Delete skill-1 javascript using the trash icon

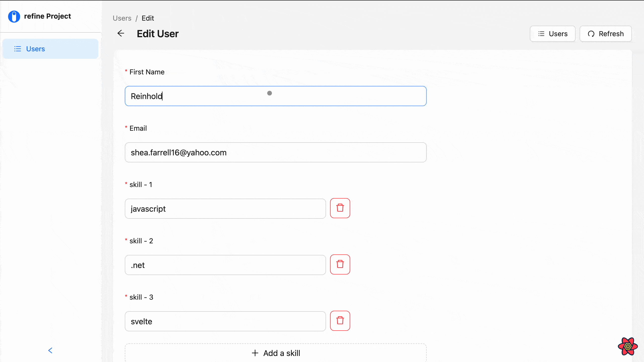(x=340, y=208)
